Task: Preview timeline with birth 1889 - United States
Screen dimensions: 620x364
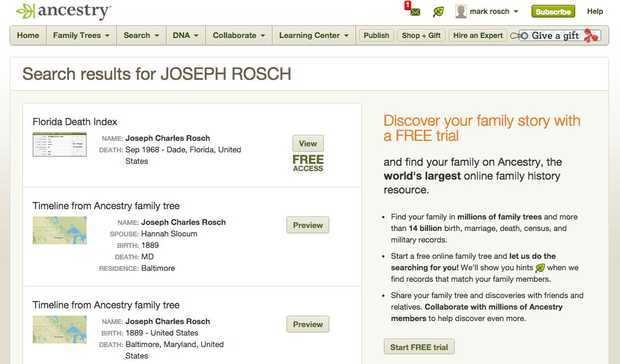Action: [x=308, y=324]
